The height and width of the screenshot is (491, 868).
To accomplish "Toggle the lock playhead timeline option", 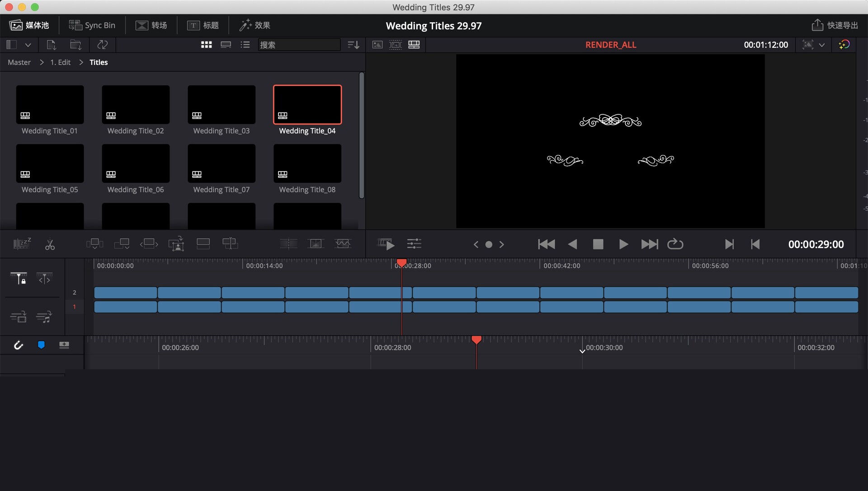I will click(x=19, y=279).
